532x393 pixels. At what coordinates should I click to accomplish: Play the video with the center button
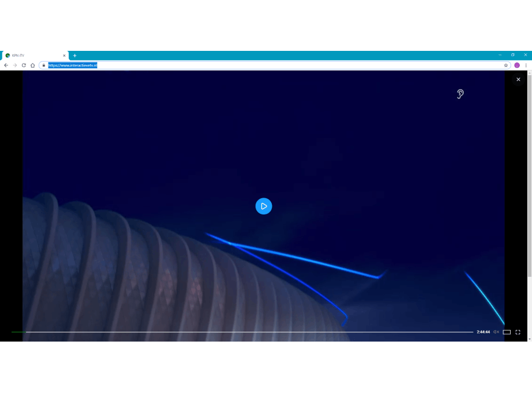(x=264, y=206)
